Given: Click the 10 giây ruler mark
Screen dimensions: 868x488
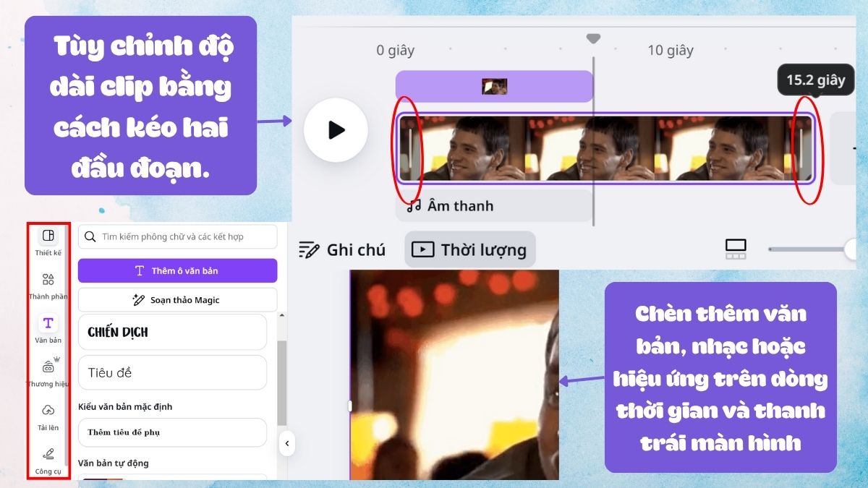Looking at the screenshot, I should pyautogui.click(x=671, y=51).
